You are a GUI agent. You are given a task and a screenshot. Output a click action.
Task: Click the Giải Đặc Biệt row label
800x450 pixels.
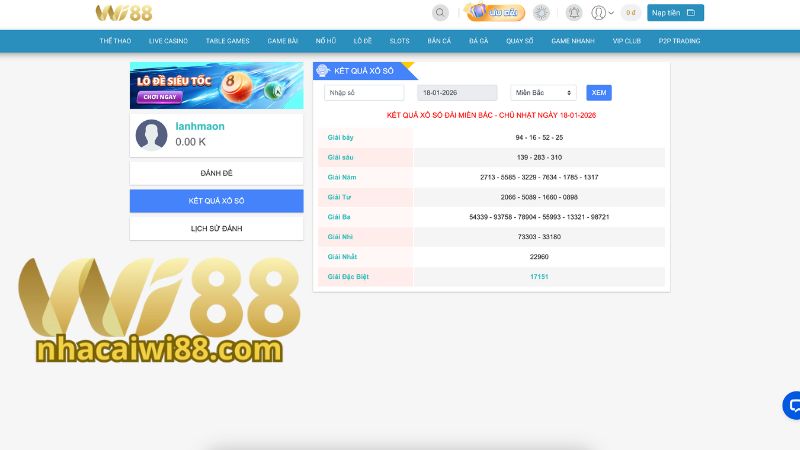click(x=348, y=277)
